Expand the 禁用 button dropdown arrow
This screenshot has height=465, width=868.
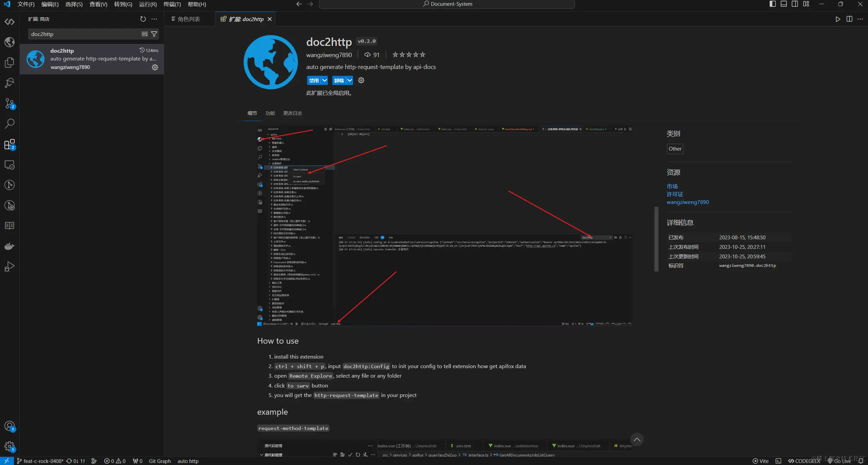click(324, 81)
